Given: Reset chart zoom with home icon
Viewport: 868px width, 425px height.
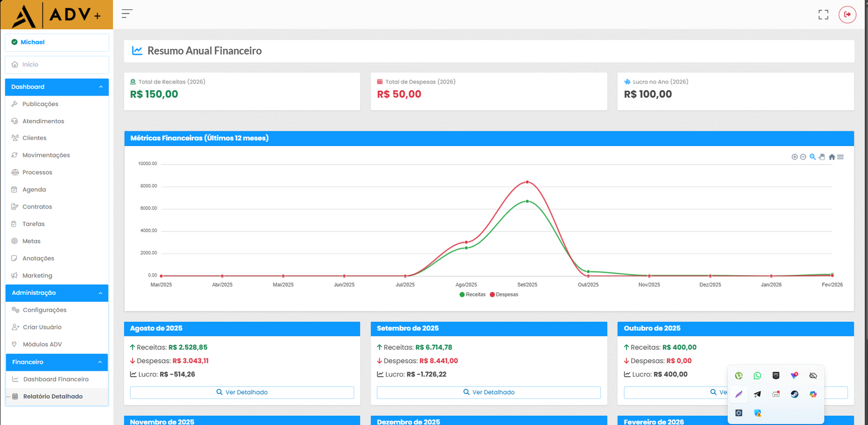Looking at the screenshot, I should pyautogui.click(x=832, y=157).
